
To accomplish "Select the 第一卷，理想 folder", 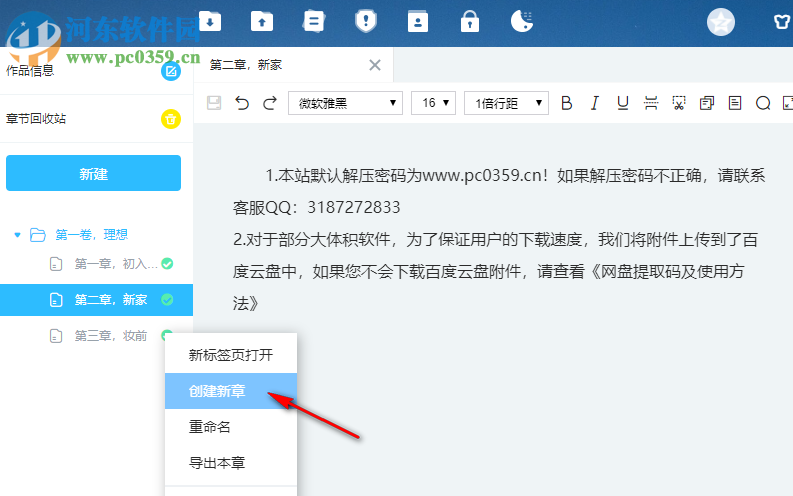I will tap(91, 235).
